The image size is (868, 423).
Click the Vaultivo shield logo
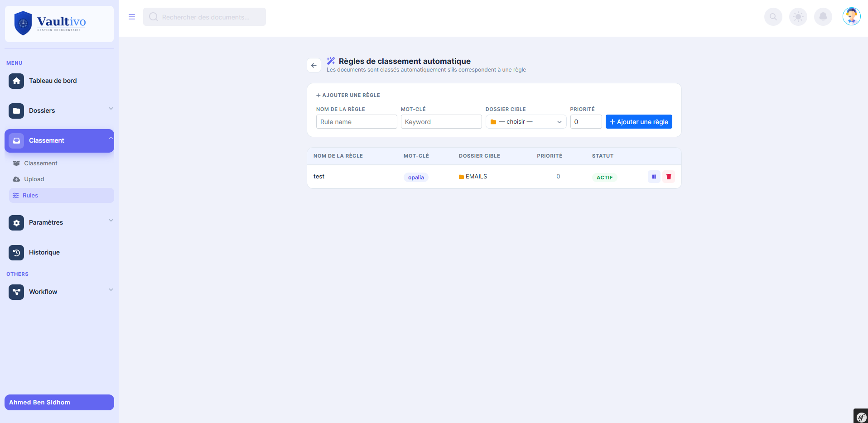click(23, 23)
